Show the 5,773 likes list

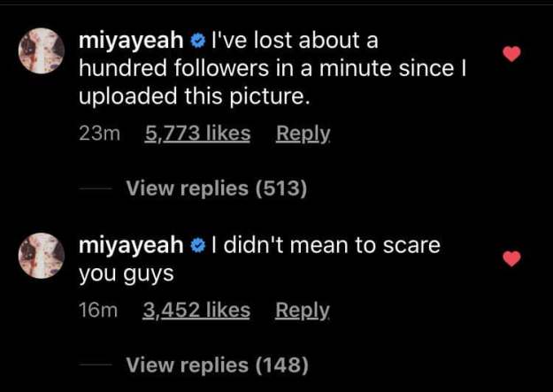pos(196,134)
